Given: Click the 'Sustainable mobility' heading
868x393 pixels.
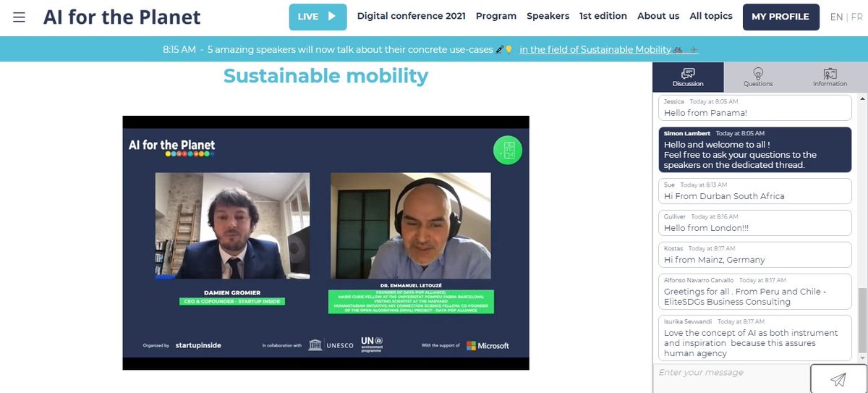Looking at the screenshot, I should point(325,75).
